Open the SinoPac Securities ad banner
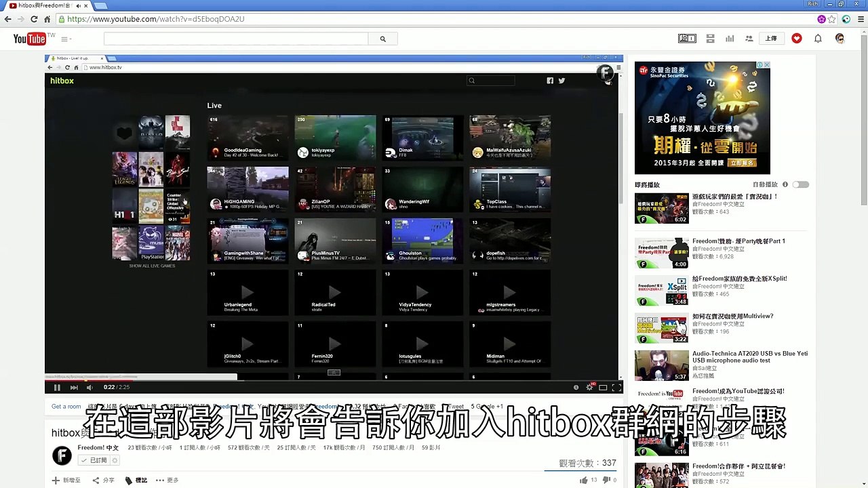This screenshot has height=488, width=868. pyautogui.click(x=703, y=118)
